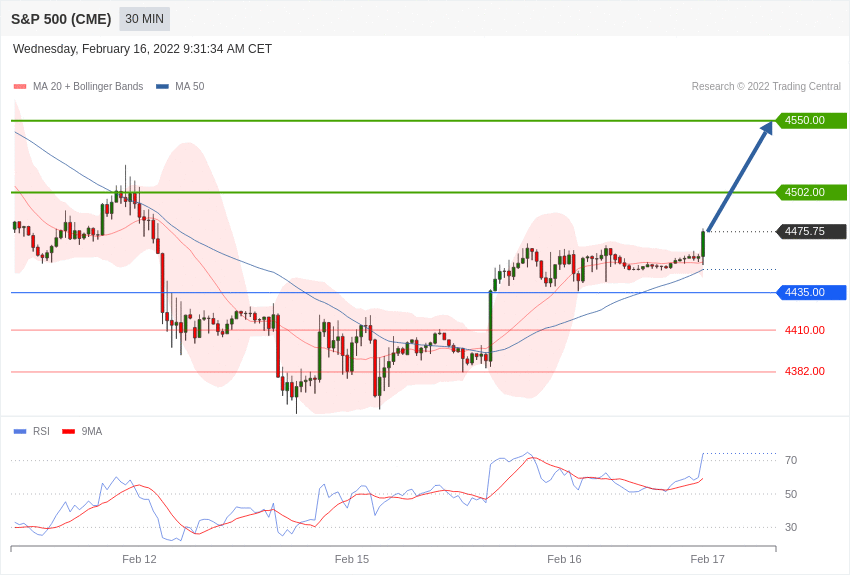Screen dimensions: 850x576
Task: Click the Research © 2022 Trading Central credit
Action: pos(766,86)
